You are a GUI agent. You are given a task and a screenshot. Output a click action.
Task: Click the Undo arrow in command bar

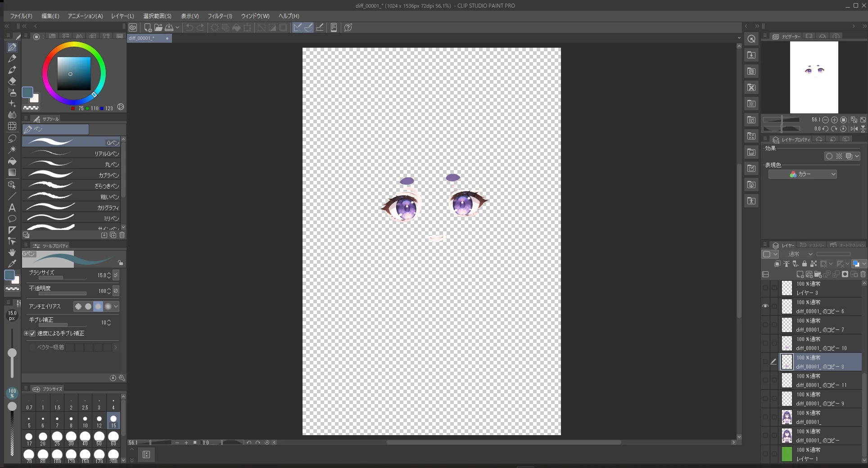(x=190, y=27)
